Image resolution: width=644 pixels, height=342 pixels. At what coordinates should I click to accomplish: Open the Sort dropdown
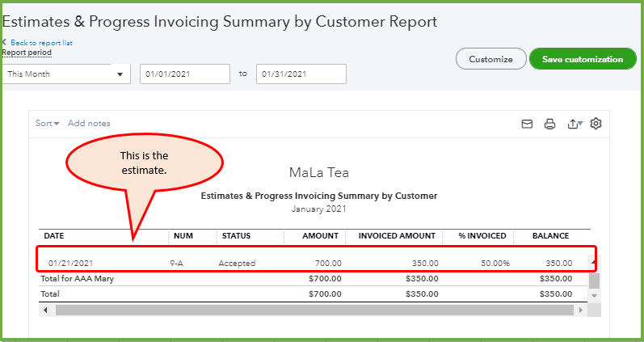[x=48, y=124]
